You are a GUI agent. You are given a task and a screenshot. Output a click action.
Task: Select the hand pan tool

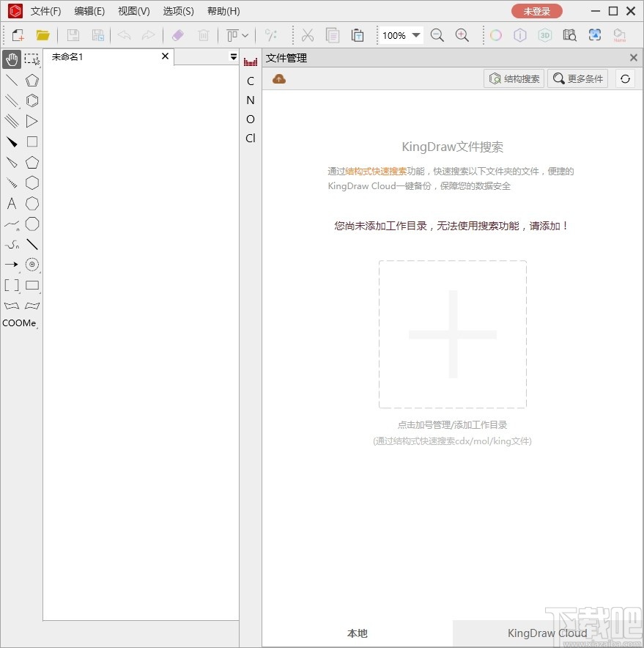12,59
